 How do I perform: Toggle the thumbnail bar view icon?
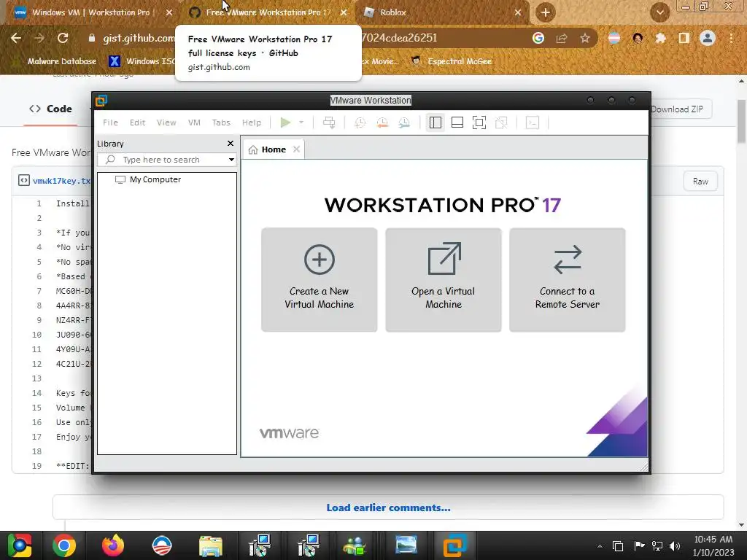[x=457, y=122]
